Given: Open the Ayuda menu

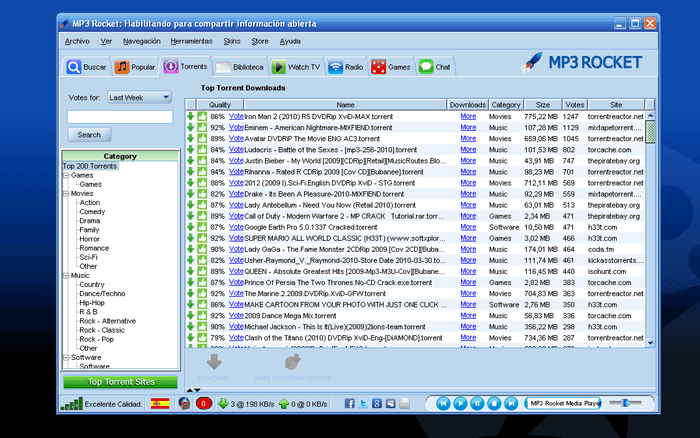Looking at the screenshot, I should tap(290, 41).
